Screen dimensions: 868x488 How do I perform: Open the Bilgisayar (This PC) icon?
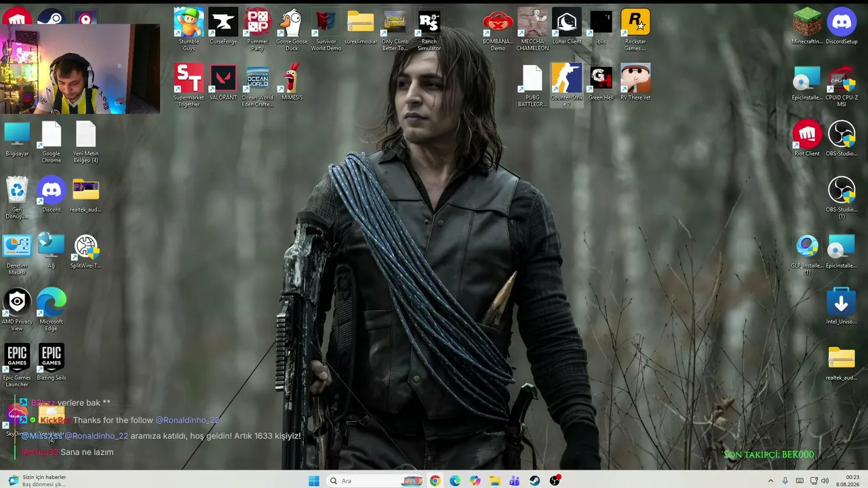17,139
